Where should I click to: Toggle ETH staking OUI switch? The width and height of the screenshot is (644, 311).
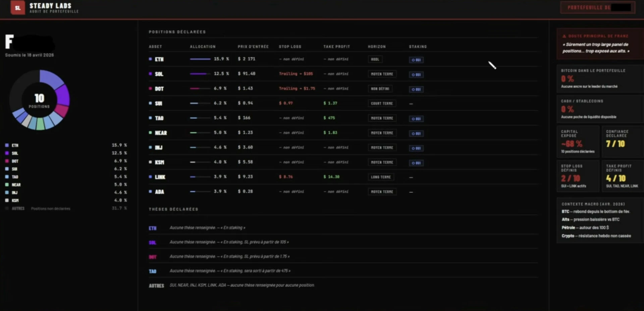pos(416,60)
